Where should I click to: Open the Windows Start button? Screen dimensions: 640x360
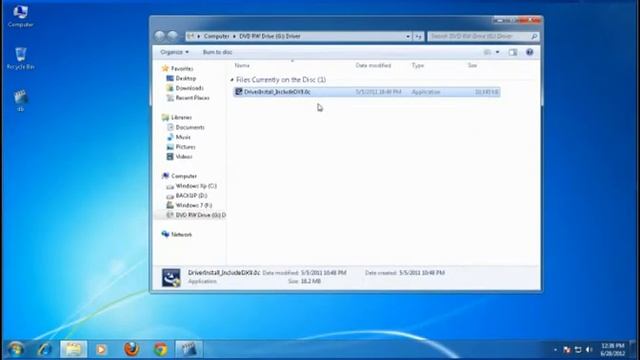click(16, 349)
